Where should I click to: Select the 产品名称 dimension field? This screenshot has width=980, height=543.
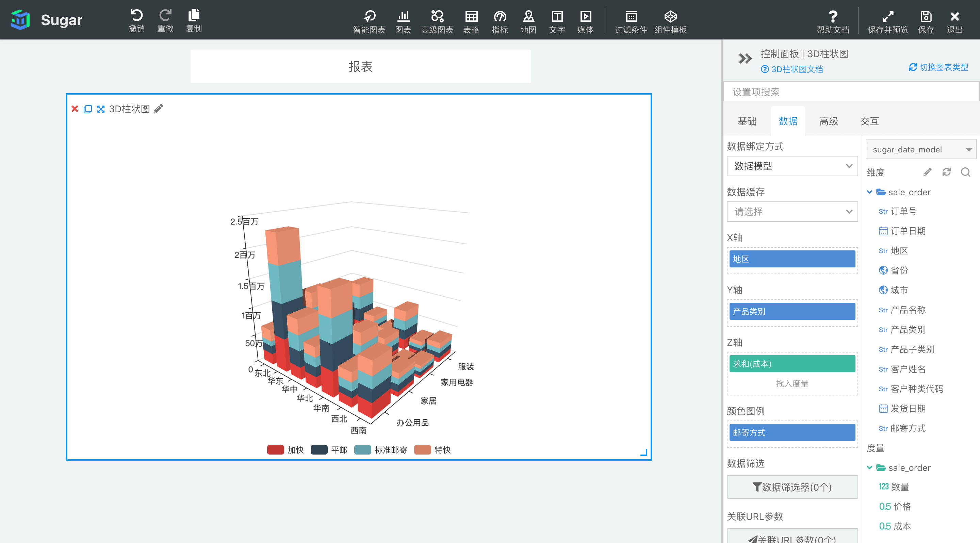tap(902, 310)
